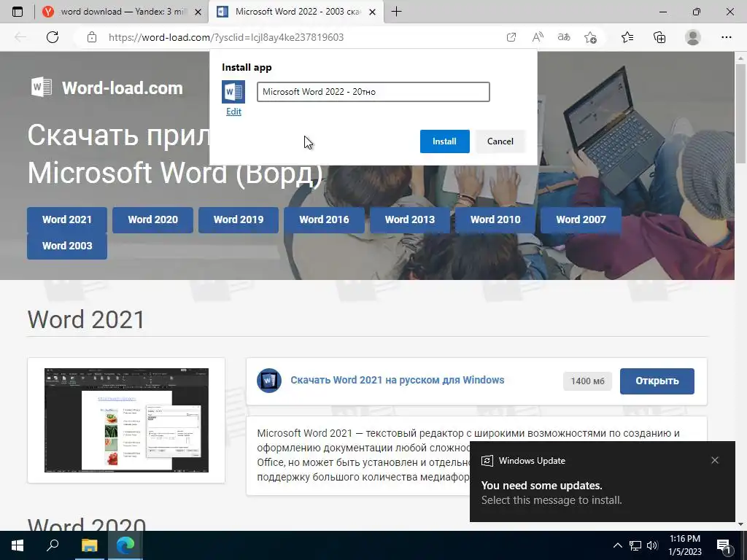Open the Favorites list icon
The image size is (747, 560).
(627, 37)
